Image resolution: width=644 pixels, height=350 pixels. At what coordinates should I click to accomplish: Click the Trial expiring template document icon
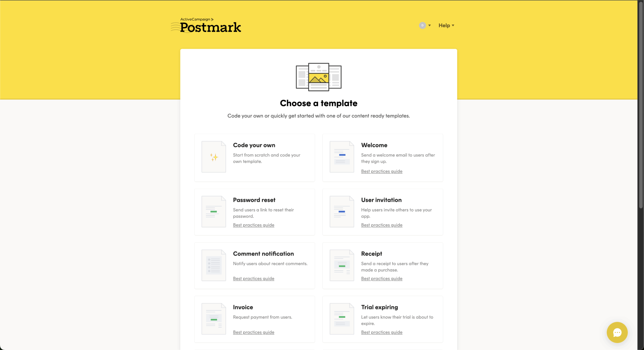click(342, 319)
